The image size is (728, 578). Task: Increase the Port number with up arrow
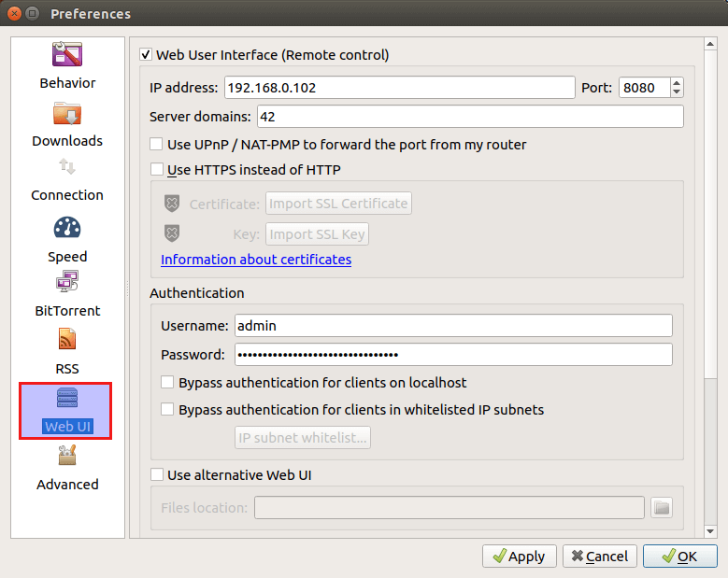[677, 83]
